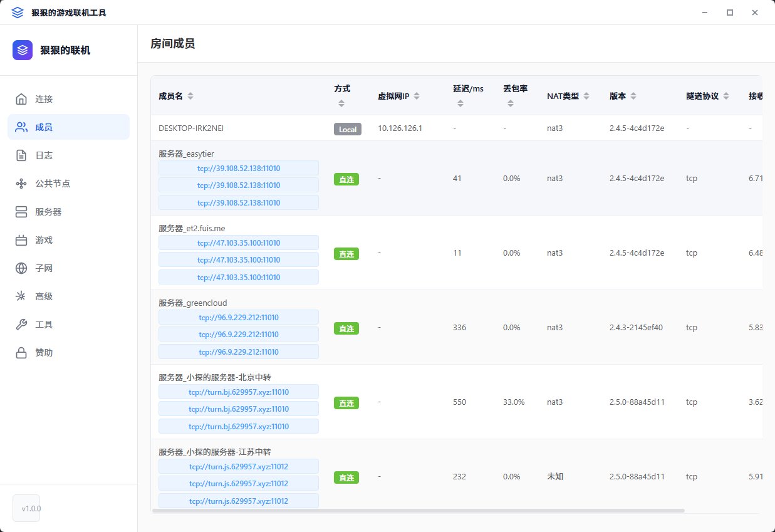The width and height of the screenshot is (775, 532).
Task: Click the document icon for 日志
Action: tap(21, 155)
